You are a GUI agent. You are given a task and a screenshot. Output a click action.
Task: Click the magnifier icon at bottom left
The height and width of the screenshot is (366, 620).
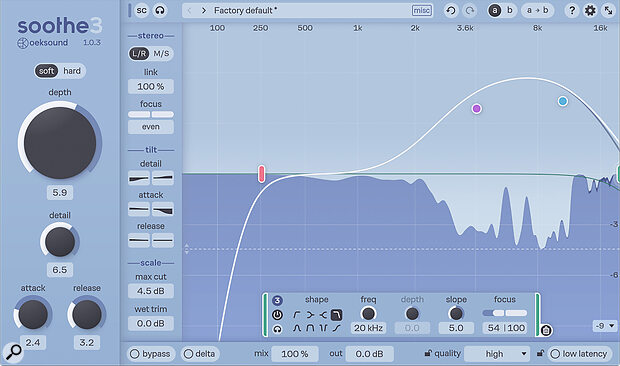(13, 353)
